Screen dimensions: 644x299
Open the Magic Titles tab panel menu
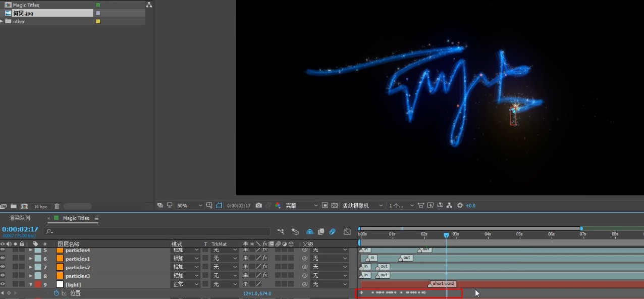tap(96, 218)
